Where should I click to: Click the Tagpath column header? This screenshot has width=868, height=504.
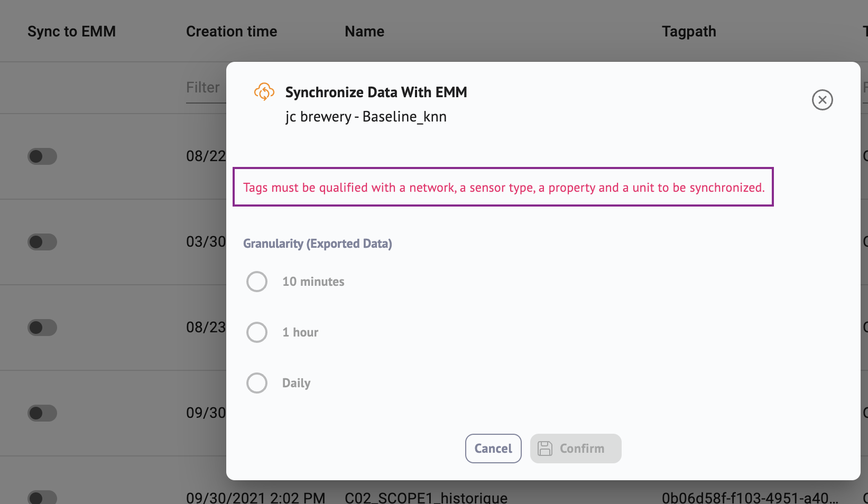pyautogui.click(x=689, y=32)
